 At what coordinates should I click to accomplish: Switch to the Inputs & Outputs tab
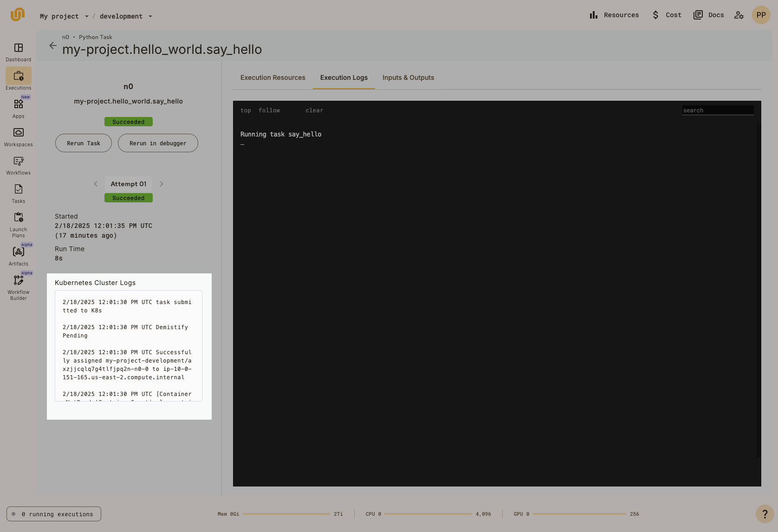(x=408, y=78)
